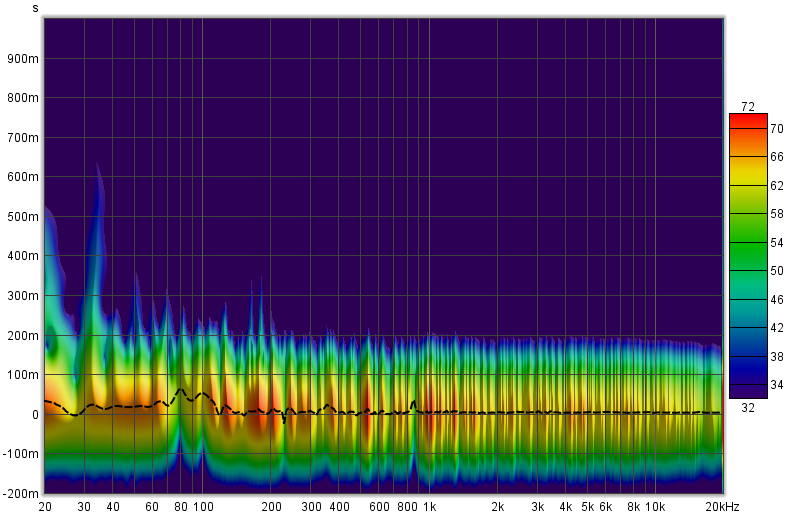Click the 's' unit label above time axis
This screenshot has height=519, width=800.
[35, 8]
